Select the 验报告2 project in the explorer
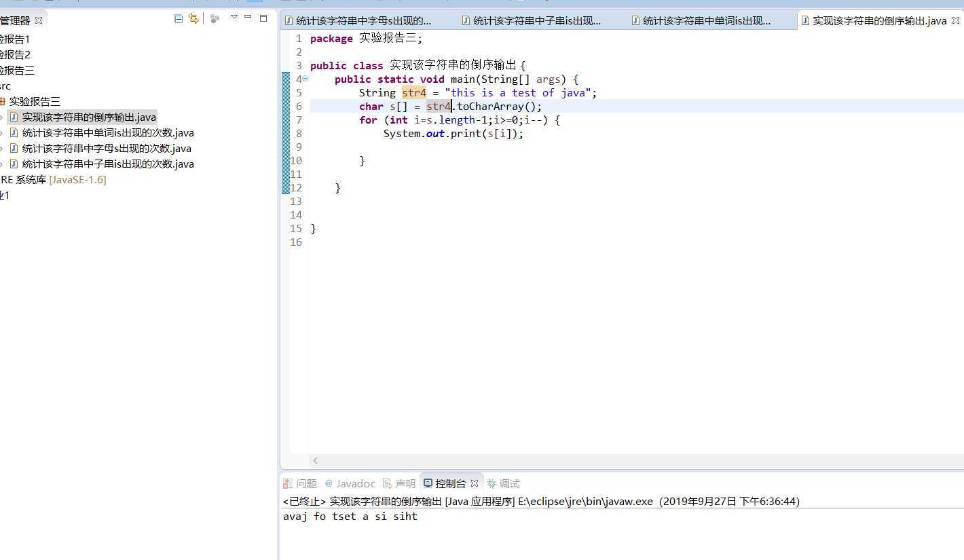Image resolution: width=964 pixels, height=560 pixels. [x=15, y=55]
